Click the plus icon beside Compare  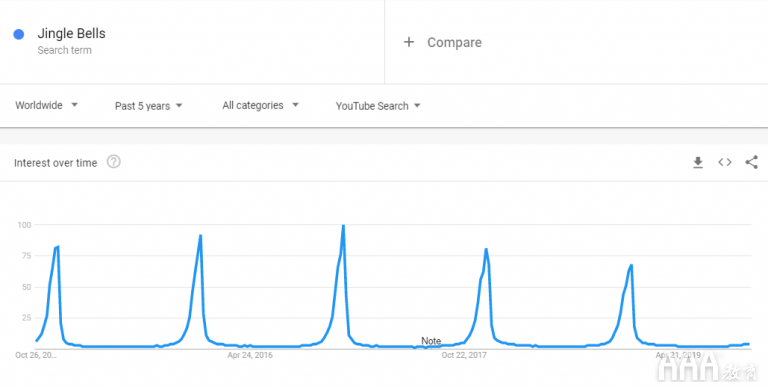click(x=408, y=42)
